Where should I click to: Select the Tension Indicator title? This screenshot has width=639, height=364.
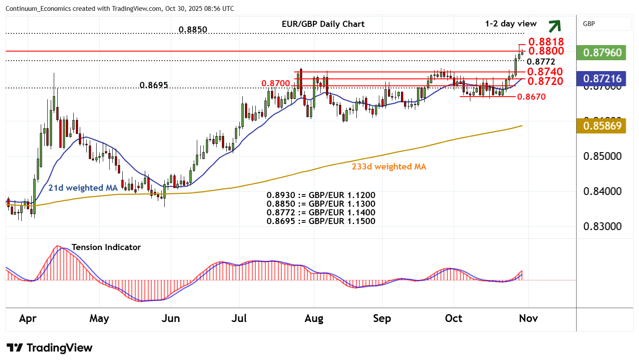(106, 247)
